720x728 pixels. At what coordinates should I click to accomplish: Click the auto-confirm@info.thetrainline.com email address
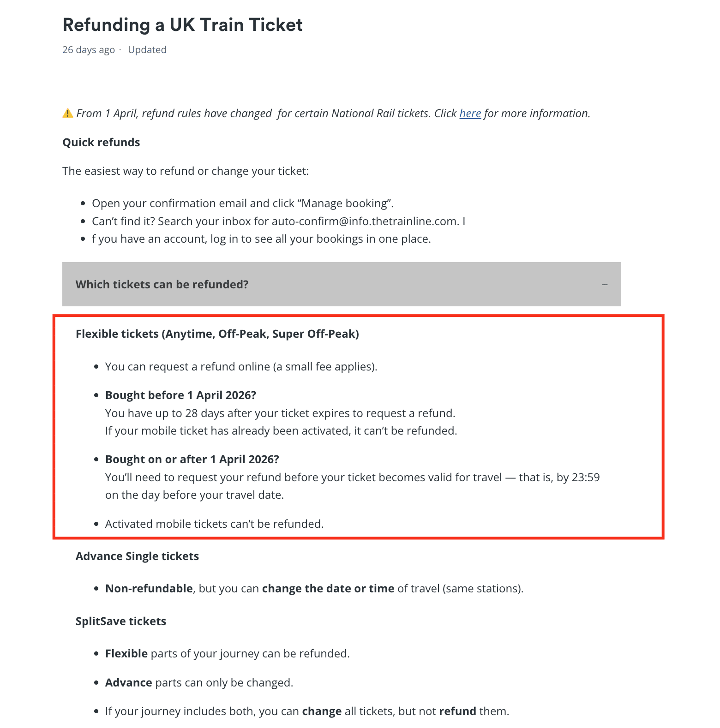[365, 221]
